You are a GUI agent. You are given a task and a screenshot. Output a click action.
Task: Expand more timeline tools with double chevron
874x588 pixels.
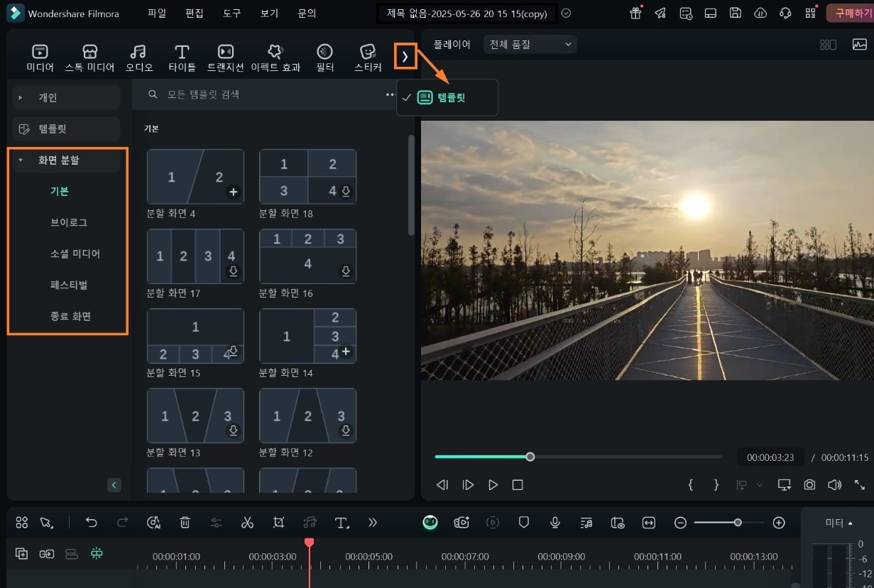tap(373, 523)
